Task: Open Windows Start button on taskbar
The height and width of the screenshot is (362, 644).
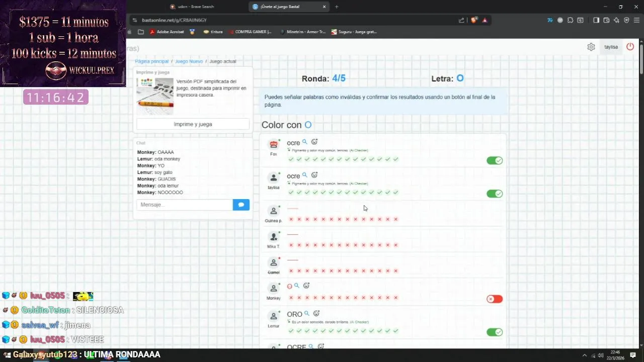Action: pyautogui.click(x=7, y=355)
